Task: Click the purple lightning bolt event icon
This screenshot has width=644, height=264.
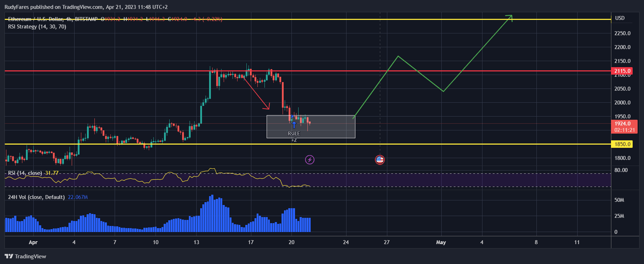Action: click(x=310, y=160)
